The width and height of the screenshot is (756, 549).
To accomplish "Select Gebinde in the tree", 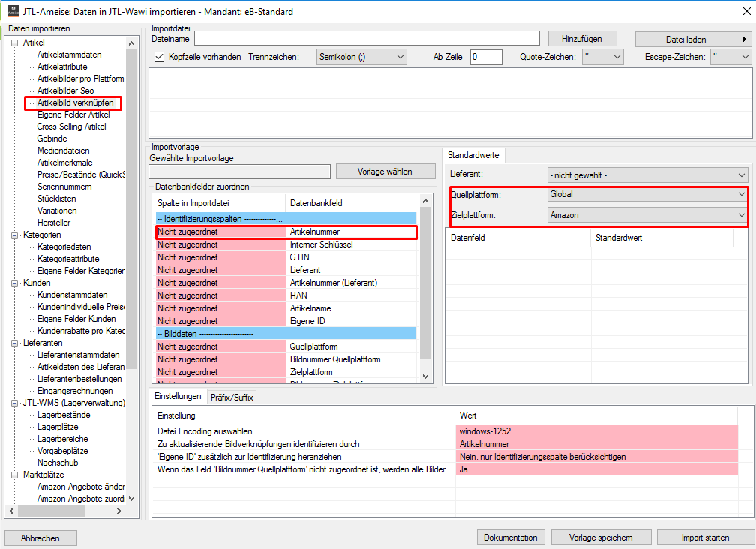I will pos(52,139).
